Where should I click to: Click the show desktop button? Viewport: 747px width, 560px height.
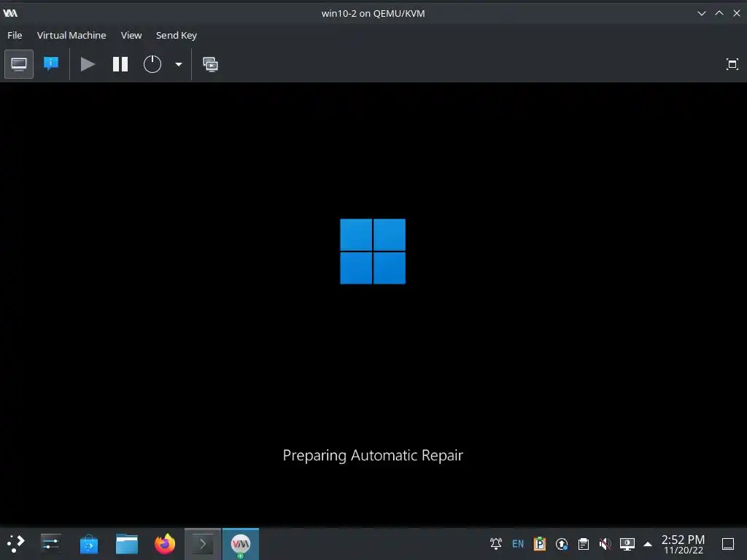tap(728, 544)
